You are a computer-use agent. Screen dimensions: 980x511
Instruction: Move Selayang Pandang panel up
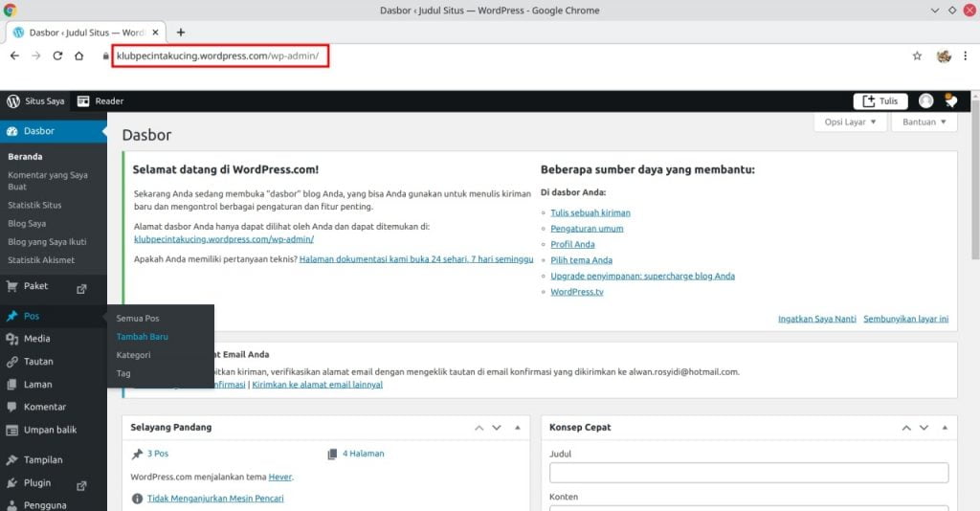pyautogui.click(x=479, y=428)
